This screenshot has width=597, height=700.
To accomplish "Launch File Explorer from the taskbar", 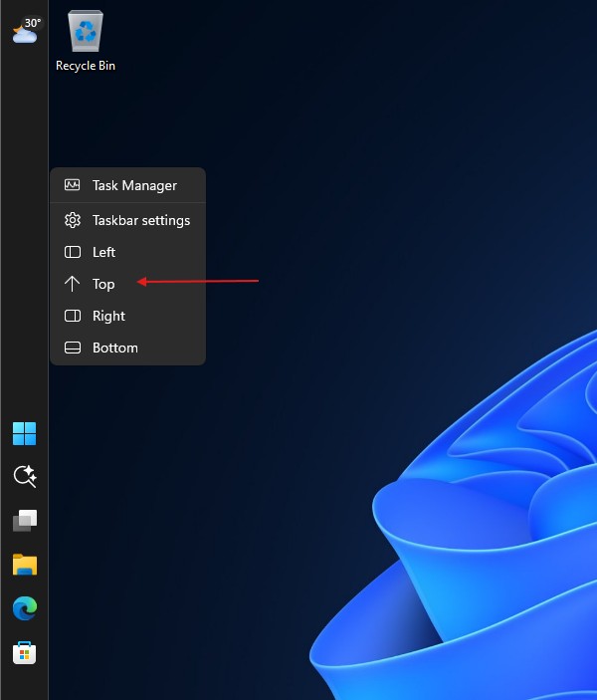I will click(x=25, y=565).
